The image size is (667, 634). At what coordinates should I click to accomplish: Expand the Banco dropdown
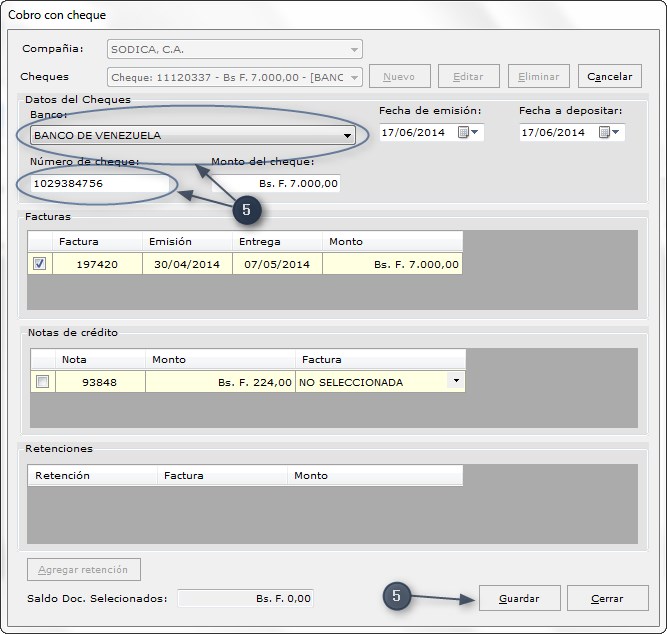[x=193, y=135]
